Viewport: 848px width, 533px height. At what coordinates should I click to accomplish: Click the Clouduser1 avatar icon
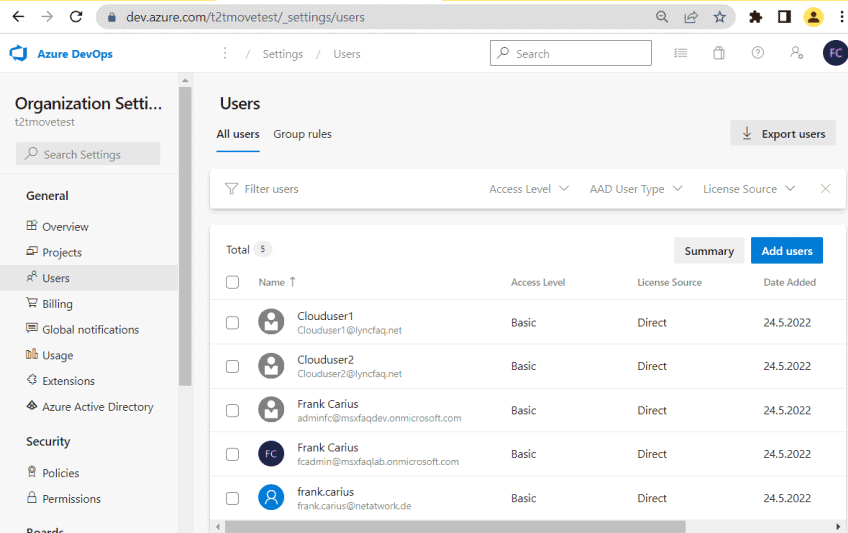[271, 322]
